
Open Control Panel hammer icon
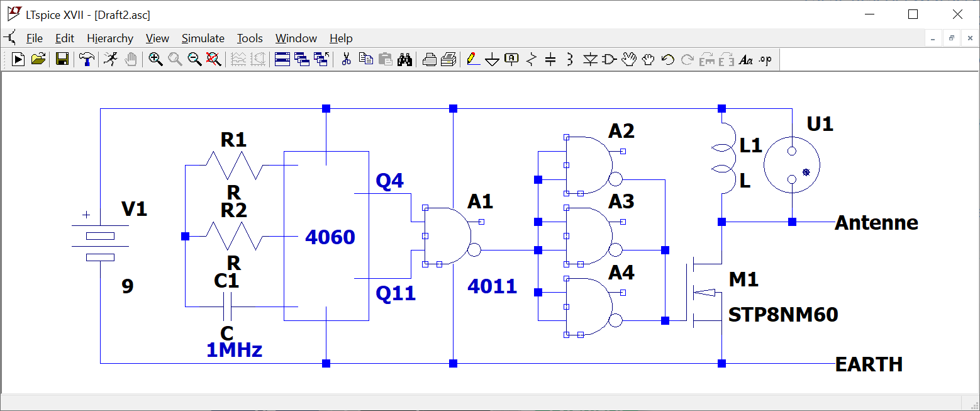click(x=87, y=59)
